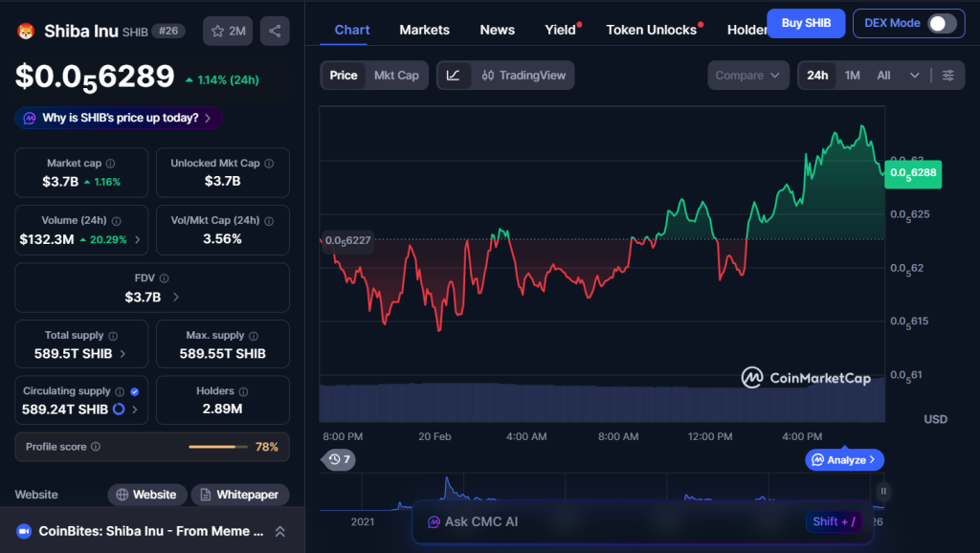The width and height of the screenshot is (980, 553).
Task: Pause the mini timeline chart
Action: (883, 491)
